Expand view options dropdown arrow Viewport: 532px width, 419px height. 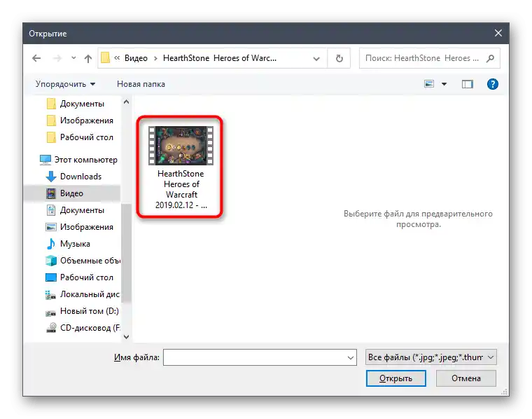tap(444, 84)
